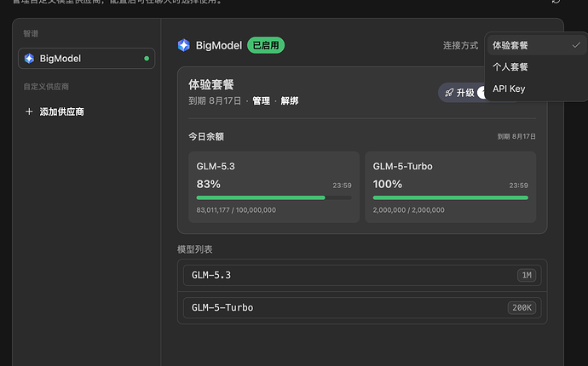Choose 个人套餐 from the dropdown list
This screenshot has width=588, height=366.
point(536,67)
